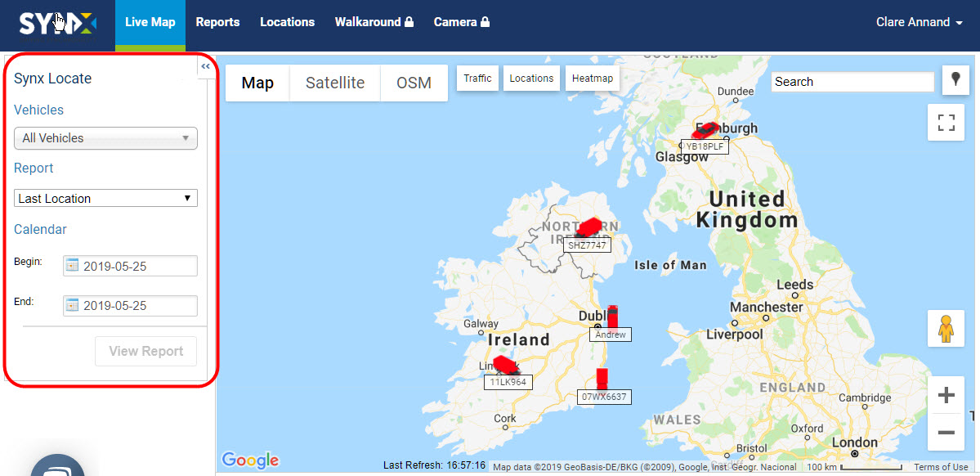This screenshot has width=980, height=476.
Task: Click the 11LK964 vehicle label
Action: pos(508,382)
